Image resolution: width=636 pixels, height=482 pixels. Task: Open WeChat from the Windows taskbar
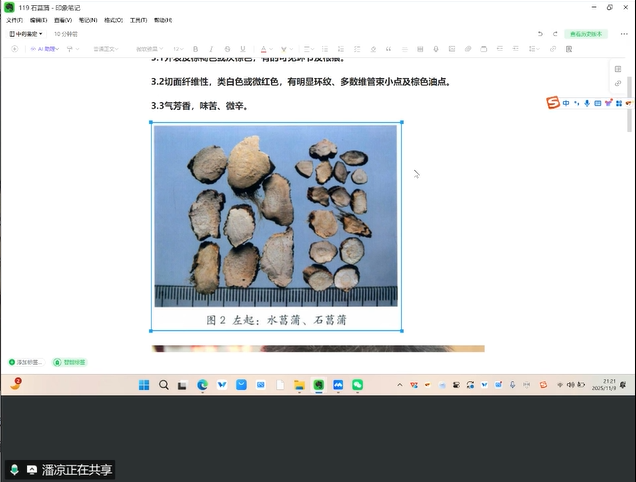(357, 385)
